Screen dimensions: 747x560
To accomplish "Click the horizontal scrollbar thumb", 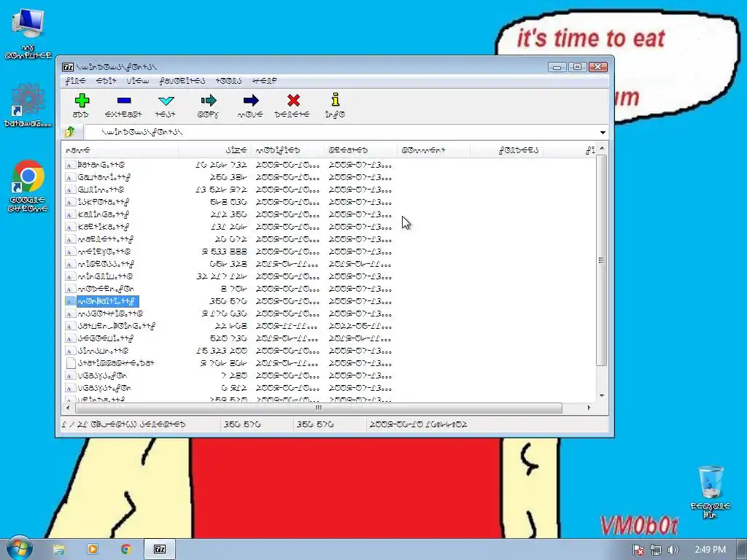I will pyautogui.click(x=318, y=408).
